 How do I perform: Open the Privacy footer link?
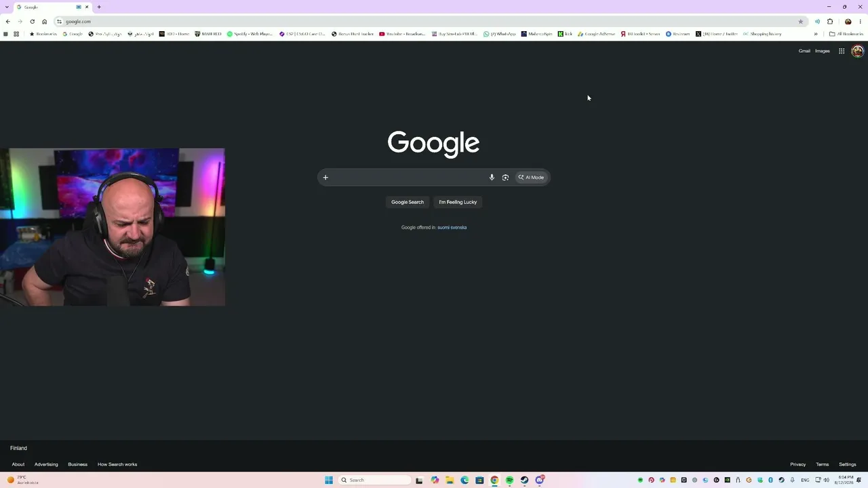(798, 464)
